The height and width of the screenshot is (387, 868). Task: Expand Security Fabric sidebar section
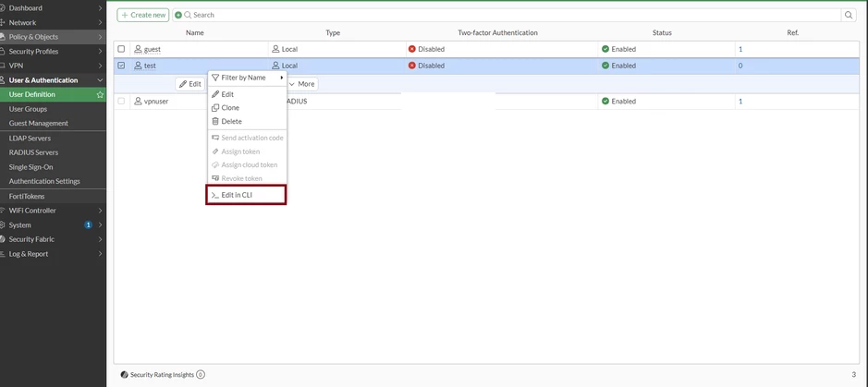[x=53, y=239]
